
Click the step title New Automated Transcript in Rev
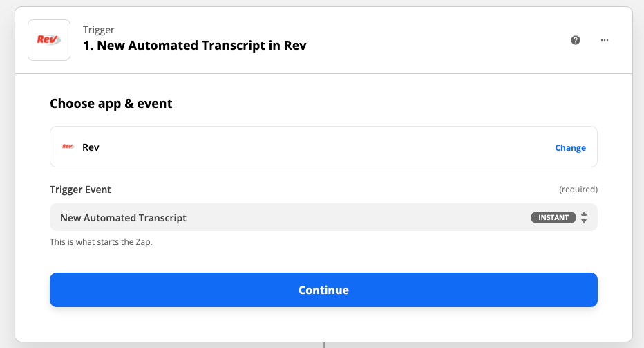pyautogui.click(x=194, y=46)
